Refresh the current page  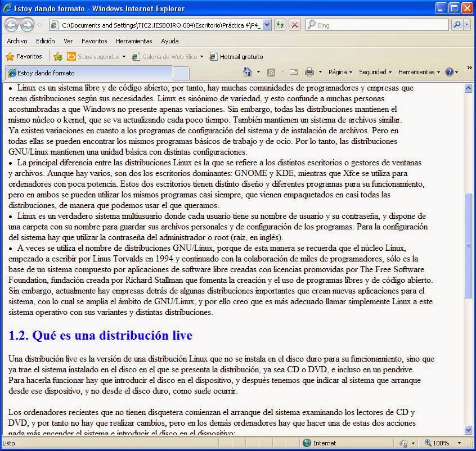coord(279,25)
